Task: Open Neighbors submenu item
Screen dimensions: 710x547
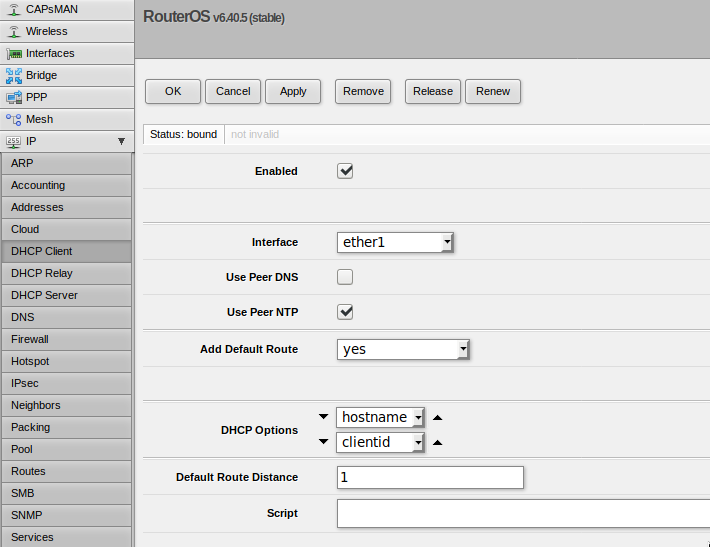Action: 67,405
